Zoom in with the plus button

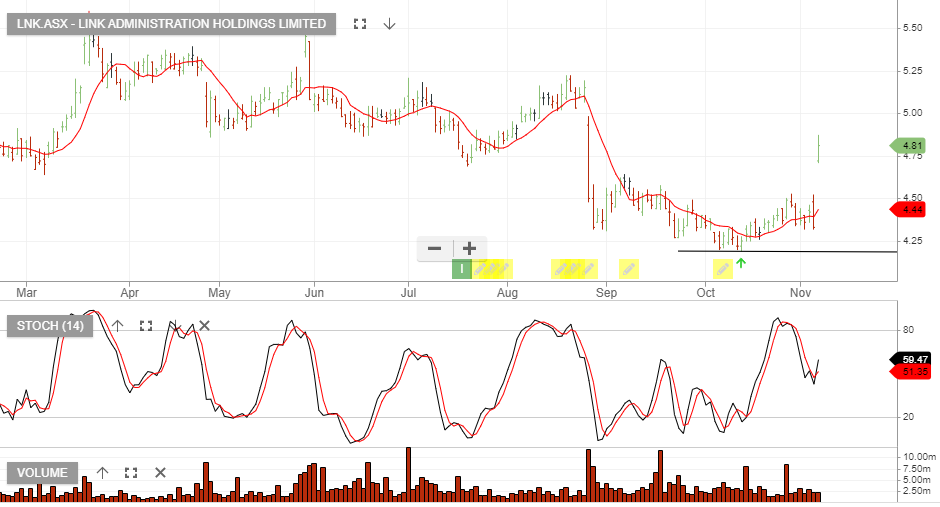point(469,248)
